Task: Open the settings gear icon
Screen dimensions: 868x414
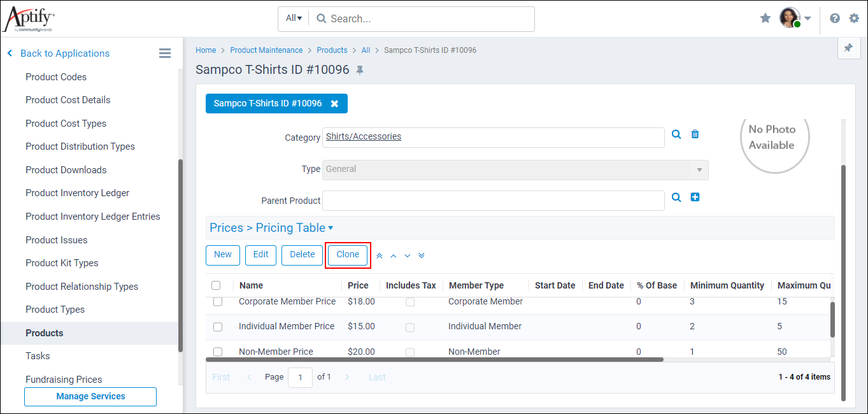Action: point(854,18)
